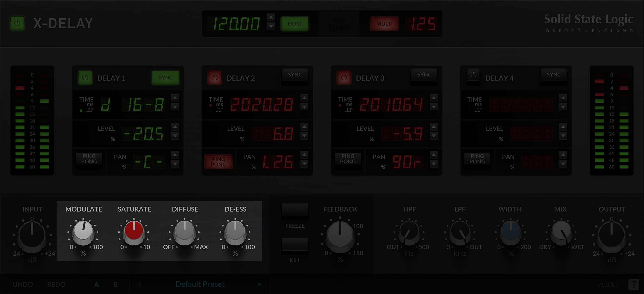The image size is (644, 294).
Task: Toggle the plugin power button next to X-DELAY
Action: [17, 23]
